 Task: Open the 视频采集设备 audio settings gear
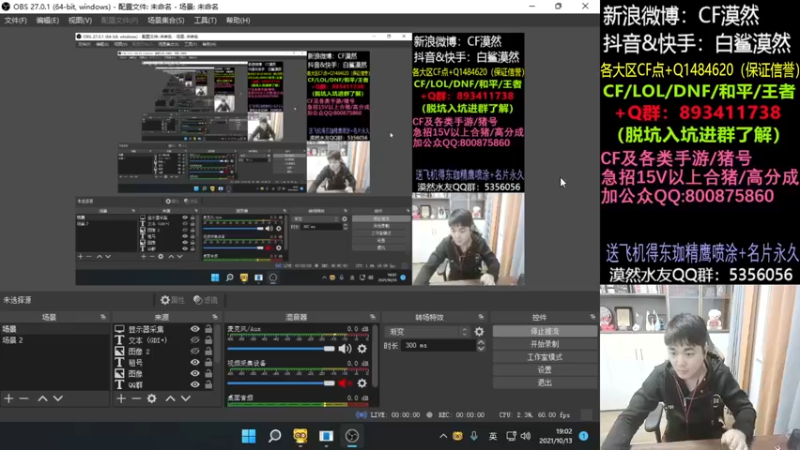[x=362, y=383]
